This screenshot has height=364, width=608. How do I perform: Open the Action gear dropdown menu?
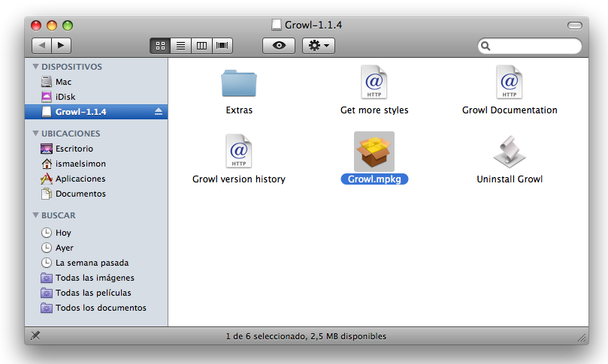coord(319,46)
